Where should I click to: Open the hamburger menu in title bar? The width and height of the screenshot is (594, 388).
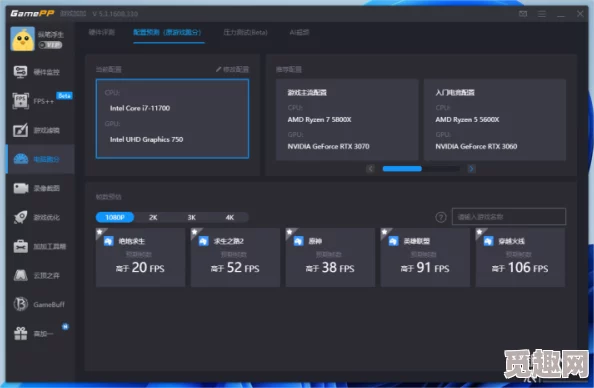click(542, 14)
